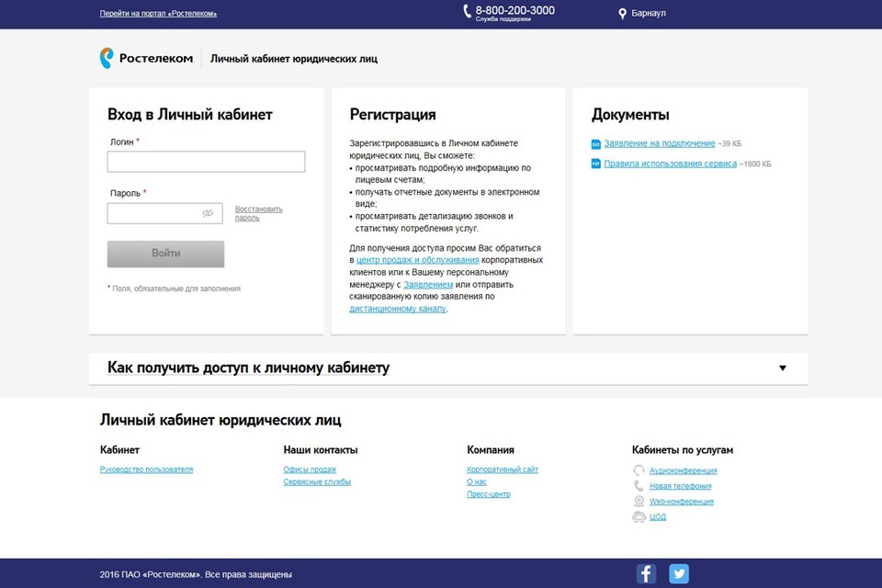Expand 'Как получить доступ к личному кабинету' arrow
The image size is (882, 588).
pyautogui.click(x=783, y=368)
